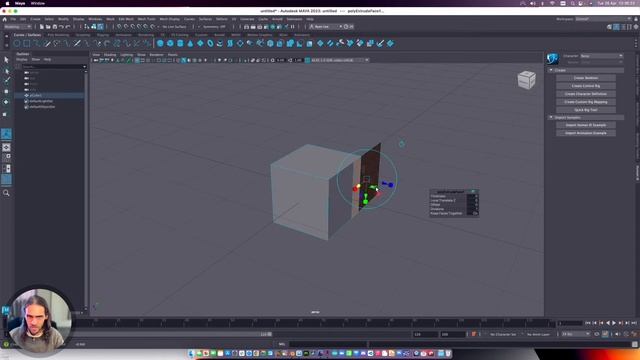The image size is (640, 360).
Task: Undo the last action in the status line
Action: (61, 27)
